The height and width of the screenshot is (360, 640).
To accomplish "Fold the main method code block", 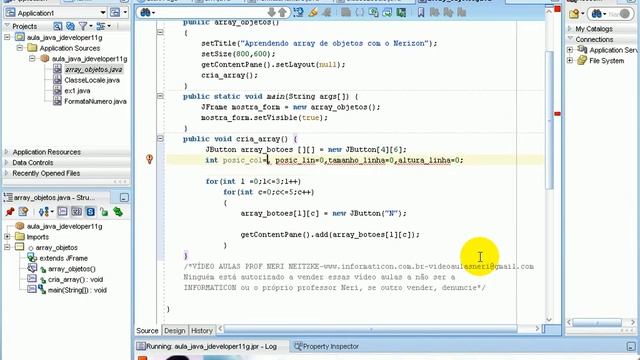I will (160, 96).
